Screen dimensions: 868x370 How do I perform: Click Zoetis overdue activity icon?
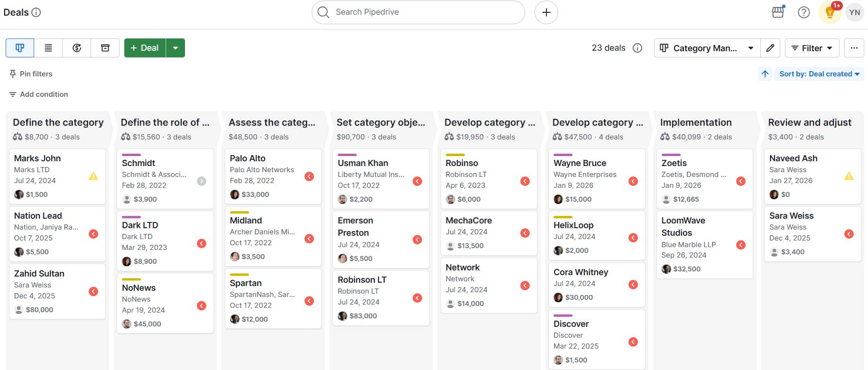(741, 181)
